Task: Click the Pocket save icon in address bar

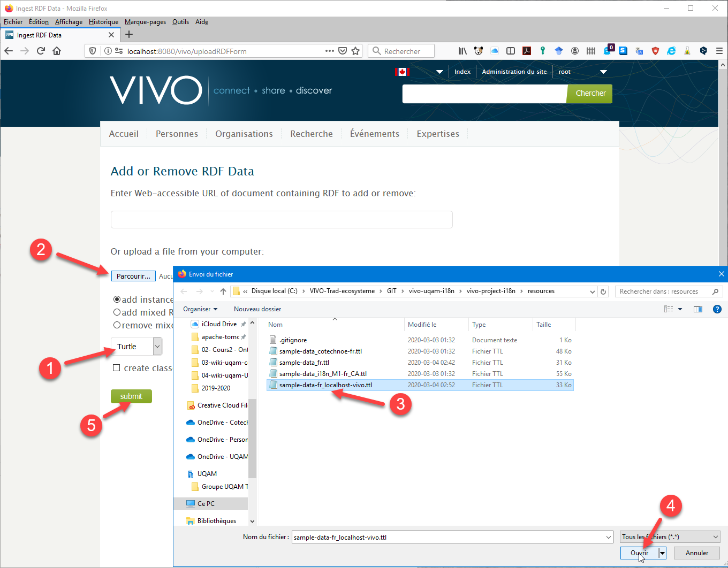Action: [x=343, y=51]
